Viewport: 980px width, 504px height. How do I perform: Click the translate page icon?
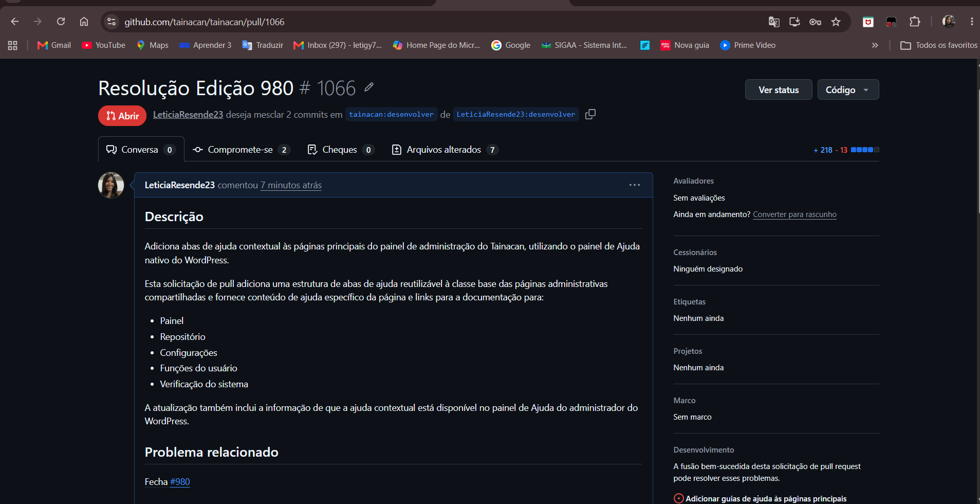click(773, 22)
